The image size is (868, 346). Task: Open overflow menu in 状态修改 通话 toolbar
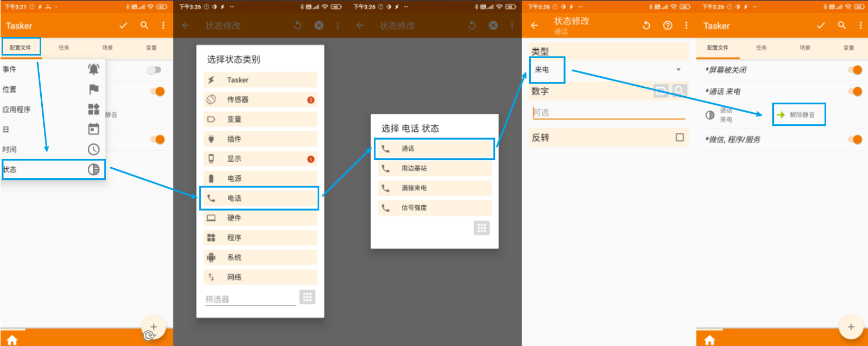[686, 25]
